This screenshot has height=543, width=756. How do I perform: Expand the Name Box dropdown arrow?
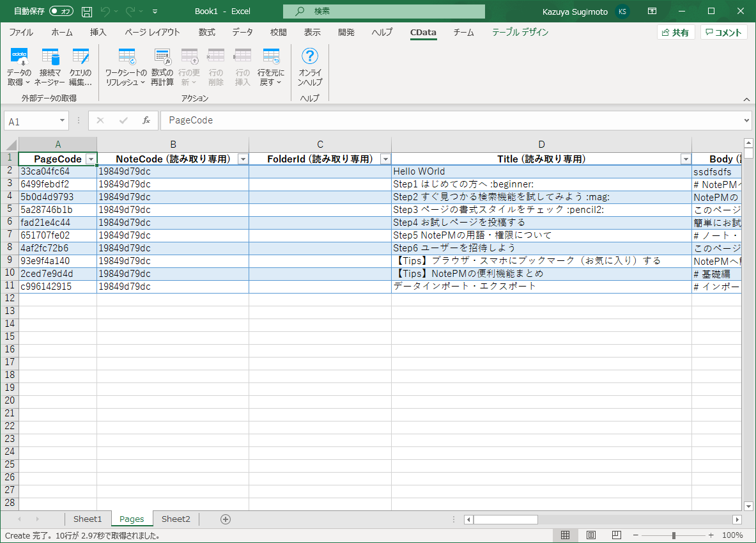62,121
